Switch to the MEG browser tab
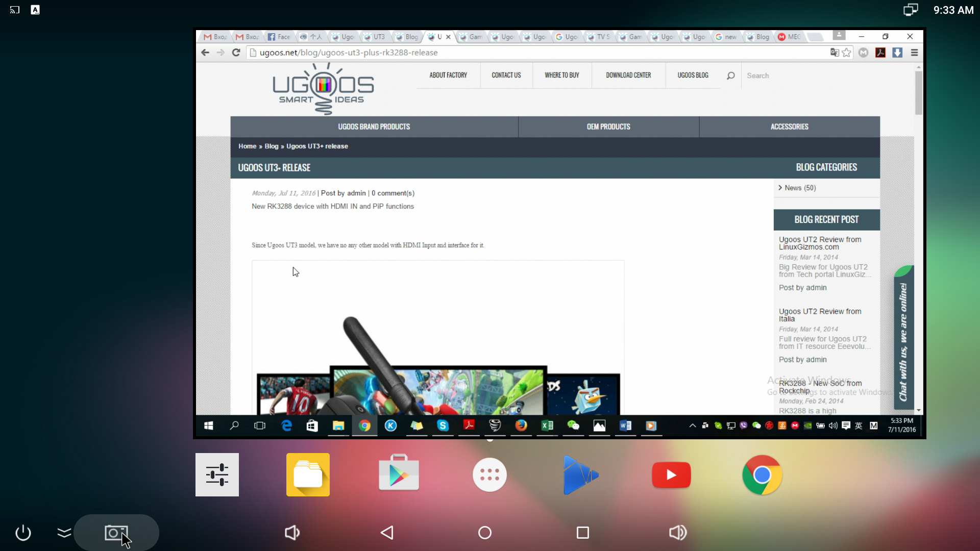This screenshot has height=551, width=980. (790, 37)
